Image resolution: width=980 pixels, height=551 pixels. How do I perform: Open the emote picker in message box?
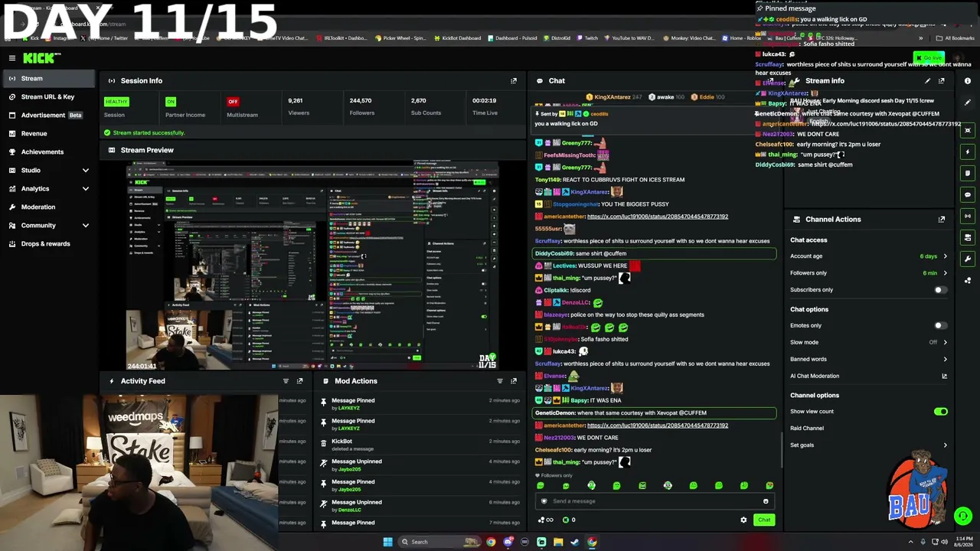click(x=766, y=501)
